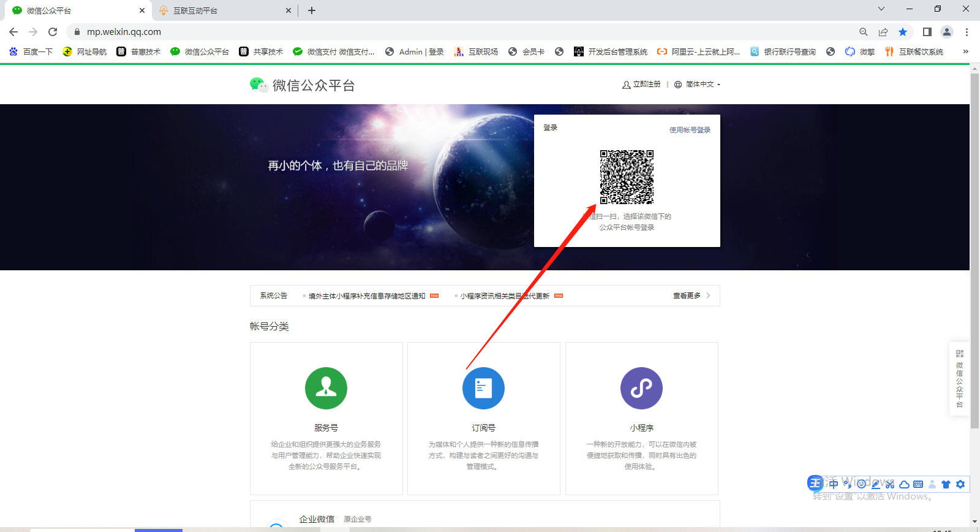This screenshot has width=980, height=532.
Task: Click the page vertical scrollbar
Action: click(x=974, y=250)
